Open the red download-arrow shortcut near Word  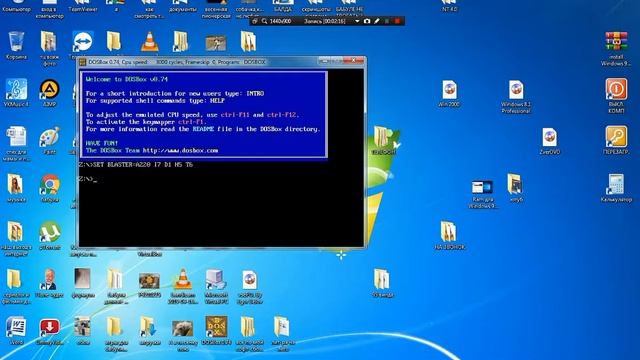tap(50, 327)
